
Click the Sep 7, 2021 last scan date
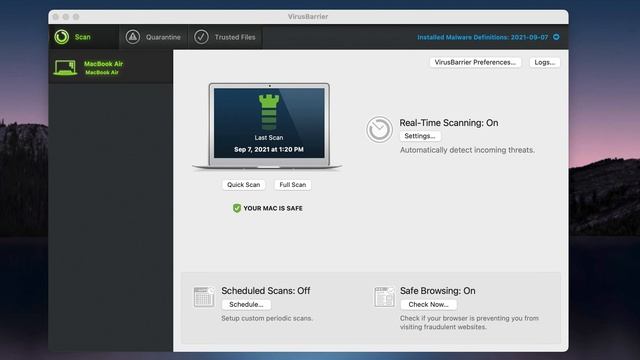click(x=269, y=150)
